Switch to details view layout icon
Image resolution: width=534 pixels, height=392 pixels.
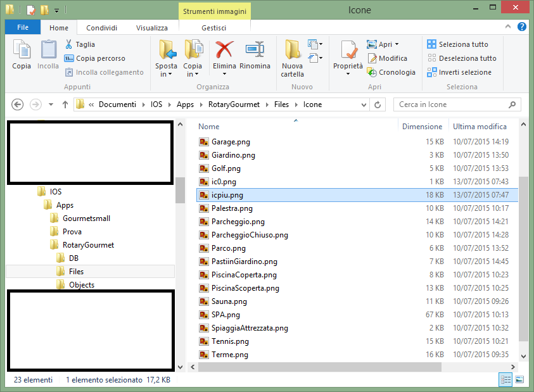click(505, 379)
